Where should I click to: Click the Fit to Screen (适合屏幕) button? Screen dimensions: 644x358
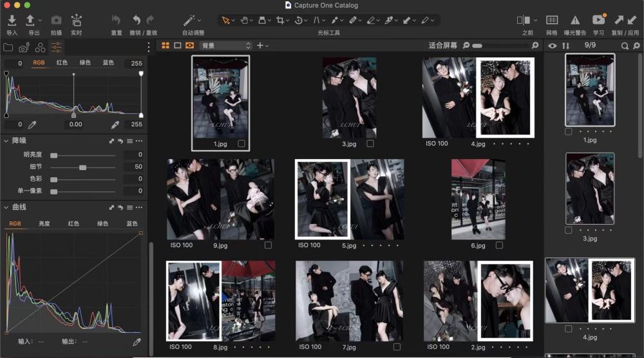click(442, 46)
